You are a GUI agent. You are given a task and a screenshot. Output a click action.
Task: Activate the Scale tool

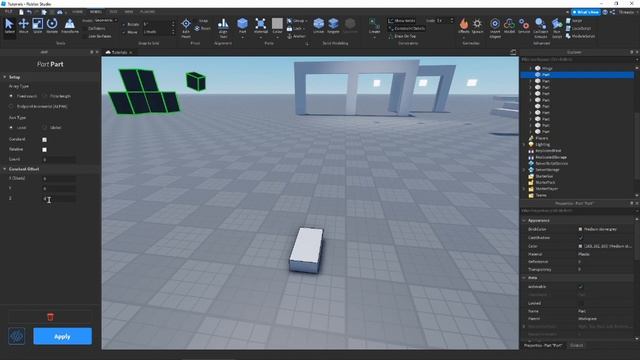pos(38,26)
